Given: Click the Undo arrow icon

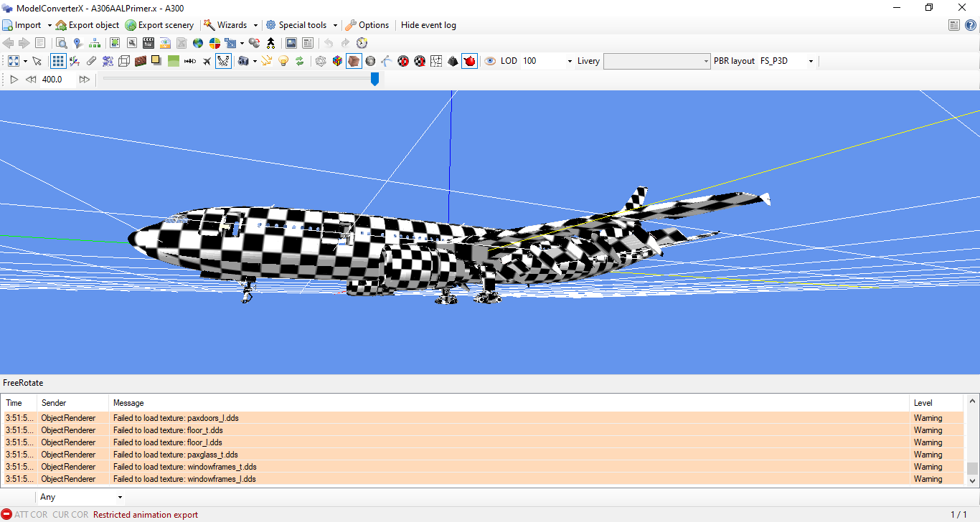Looking at the screenshot, I should (x=329, y=43).
